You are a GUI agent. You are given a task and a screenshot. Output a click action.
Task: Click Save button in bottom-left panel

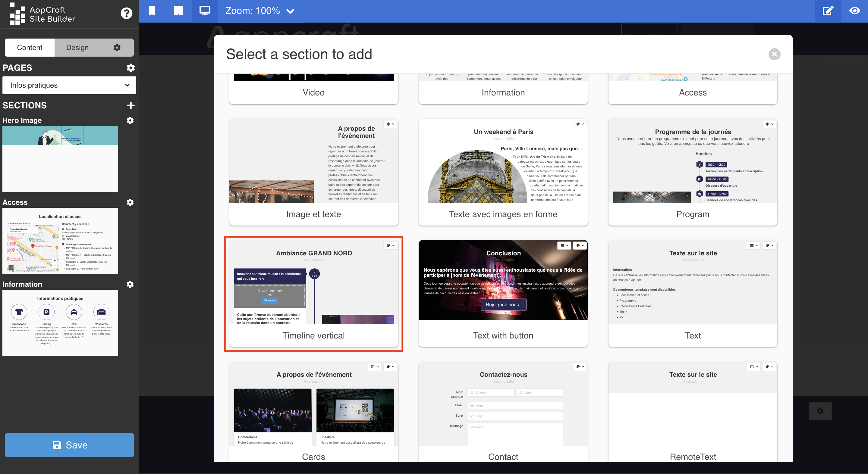70,445
